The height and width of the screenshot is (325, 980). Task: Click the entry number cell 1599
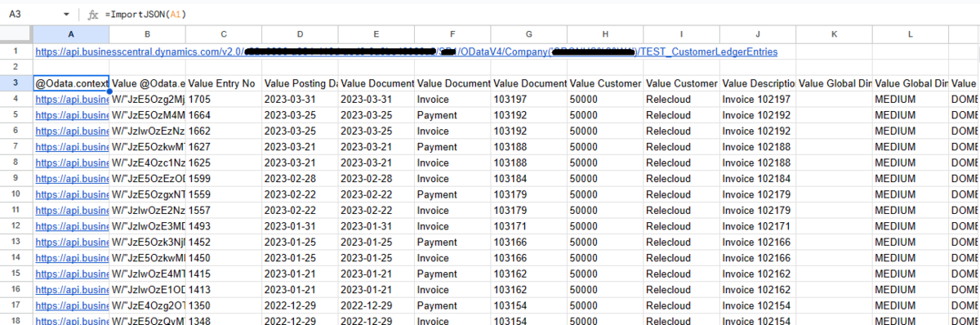point(224,179)
